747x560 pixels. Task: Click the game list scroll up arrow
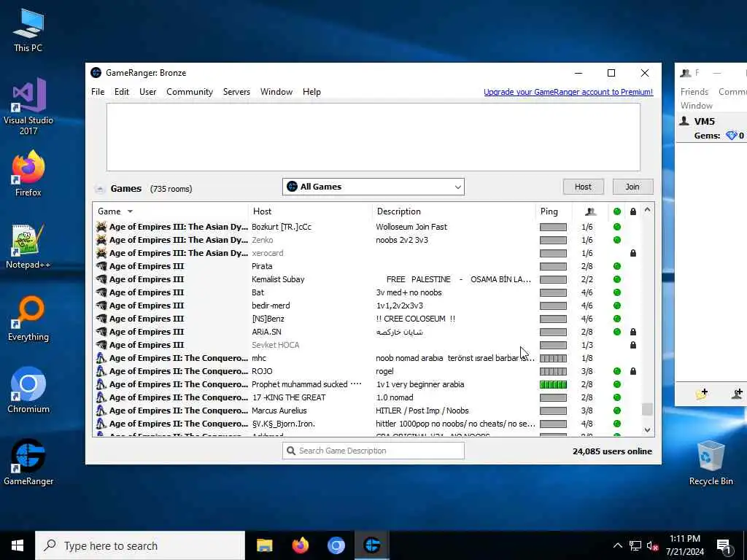pyautogui.click(x=647, y=210)
